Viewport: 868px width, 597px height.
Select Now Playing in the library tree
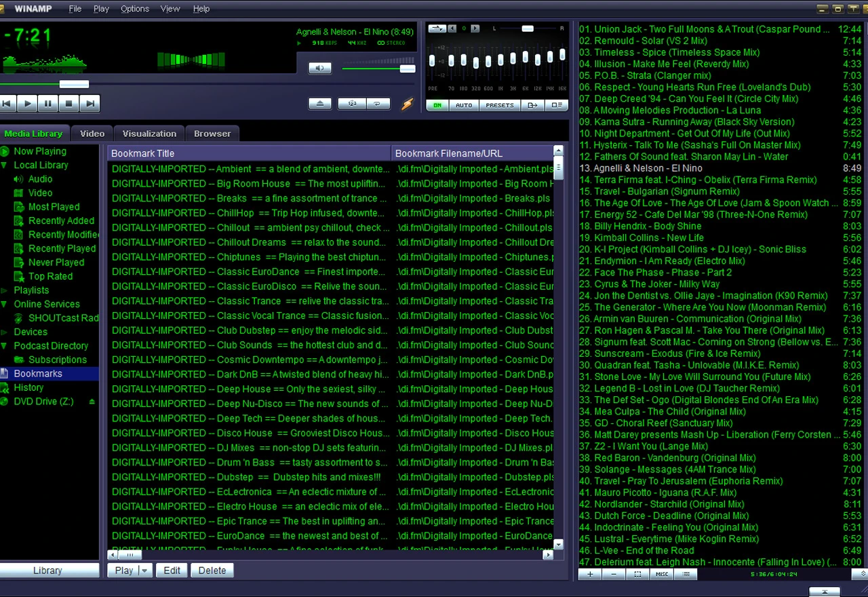(40, 151)
